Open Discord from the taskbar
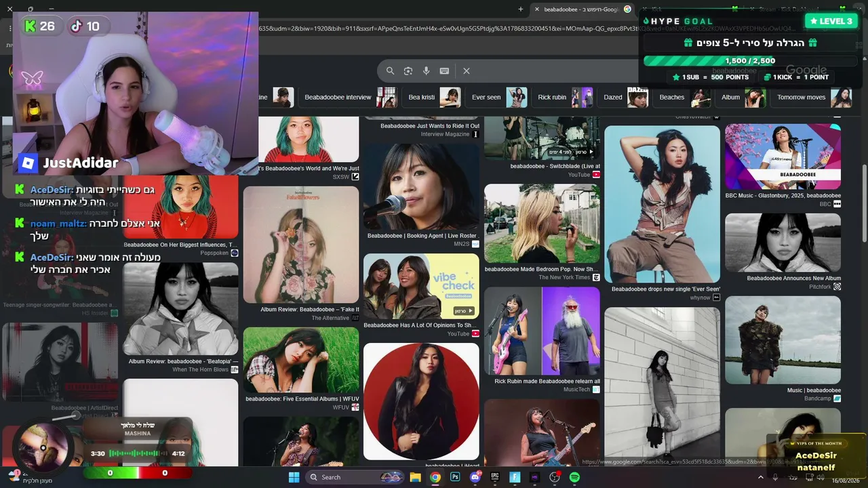This screenshot has width=868, height=488. point(475,477)
